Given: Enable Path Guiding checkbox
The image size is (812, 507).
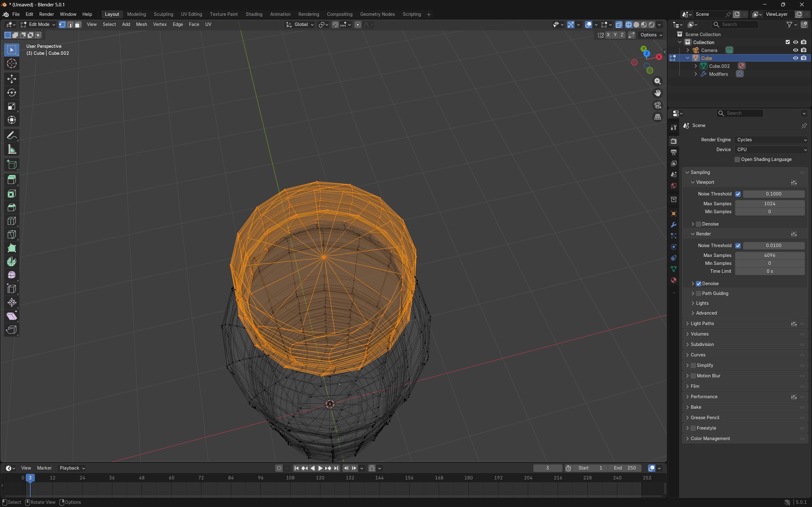Looking at the screenshot, I should (x=698, y=293).
